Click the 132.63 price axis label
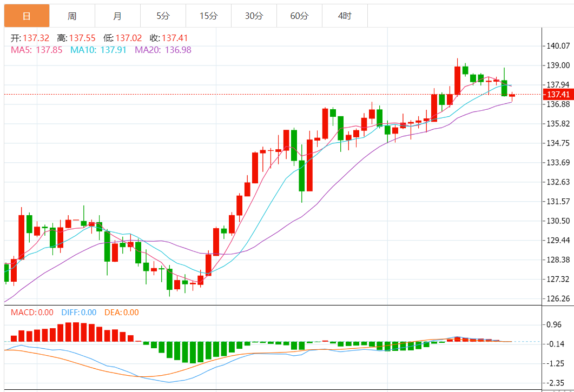574x392 pixels. [558, 182]
